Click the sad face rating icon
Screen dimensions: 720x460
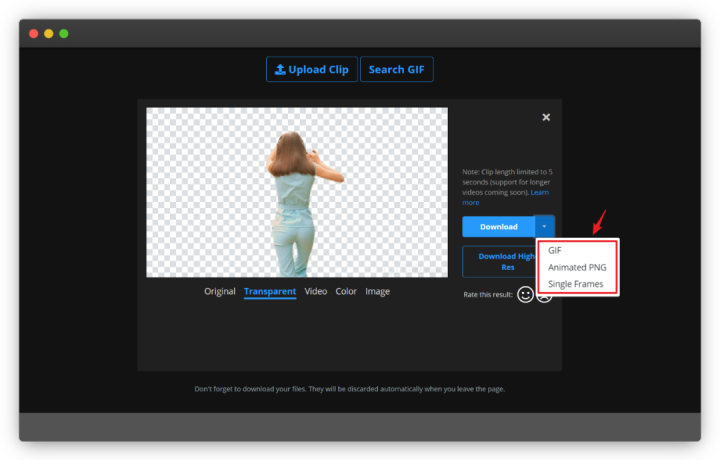pyautogui.click(x=544, y=297)
